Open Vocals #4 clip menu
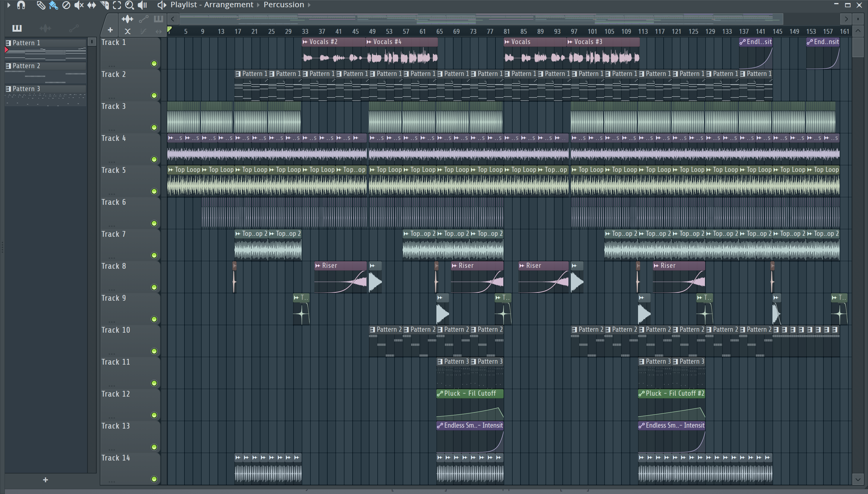Image resolution: width=868 pixels, height=494 pixels. (x=369, y=42)
